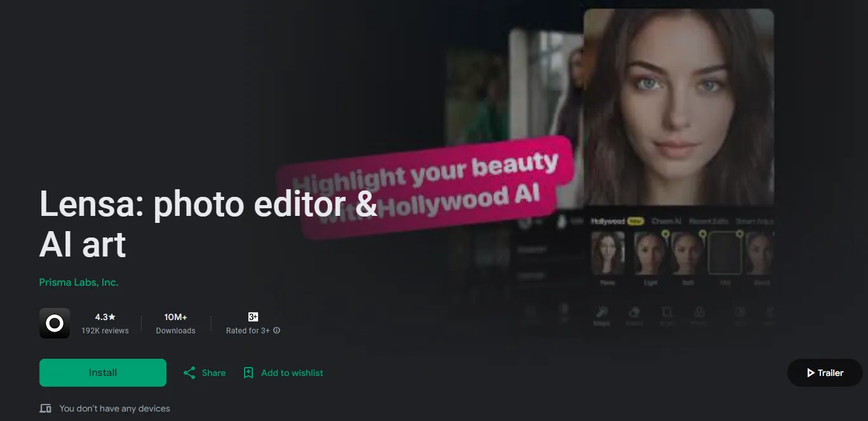Viewport: 868px width, 421px height.
Task: Open the Recent Edits tab
Action: (x=709, y=221)
